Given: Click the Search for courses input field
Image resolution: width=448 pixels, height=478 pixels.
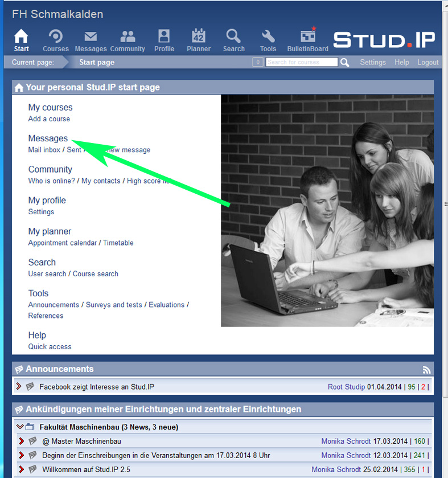Looking at the screenshot, I should (302, 62).
